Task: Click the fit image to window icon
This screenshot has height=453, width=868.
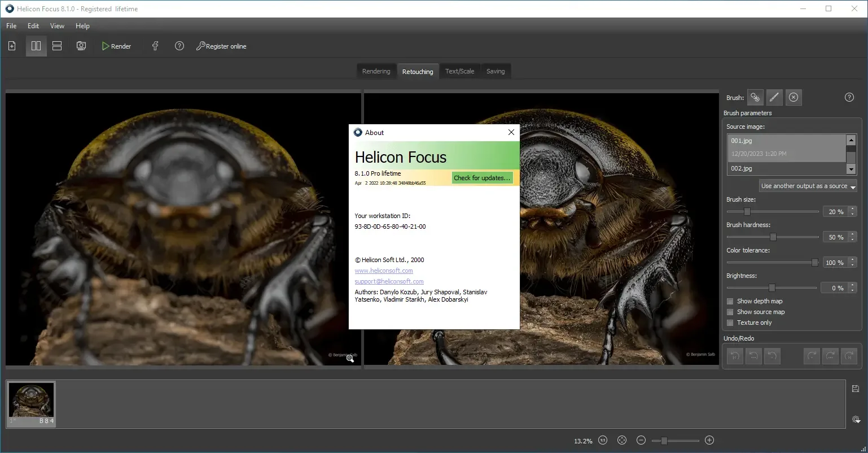Action: click(622, 441)
